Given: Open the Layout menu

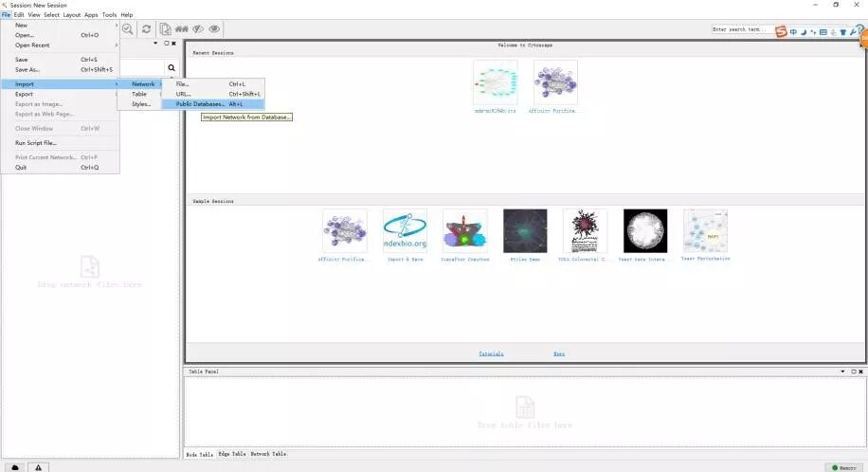Looking at the screenshot, I should point(72,15).
